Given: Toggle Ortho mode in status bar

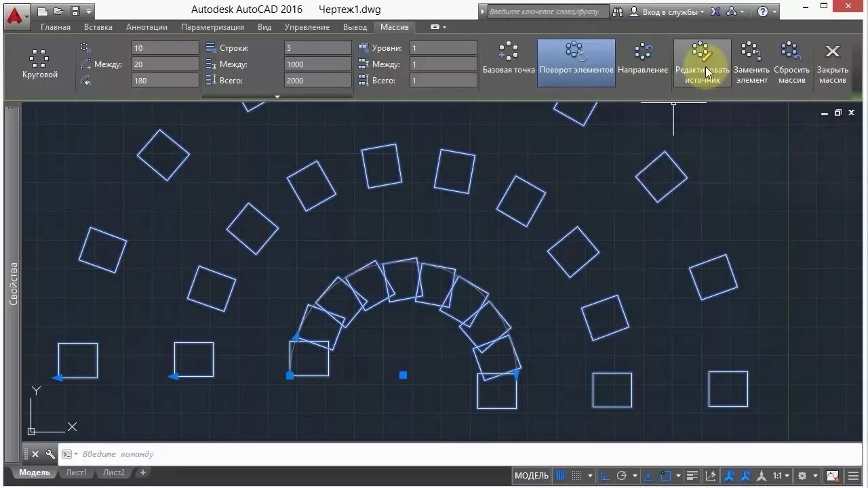Looking at the screenshot, I should pos(605,476).
